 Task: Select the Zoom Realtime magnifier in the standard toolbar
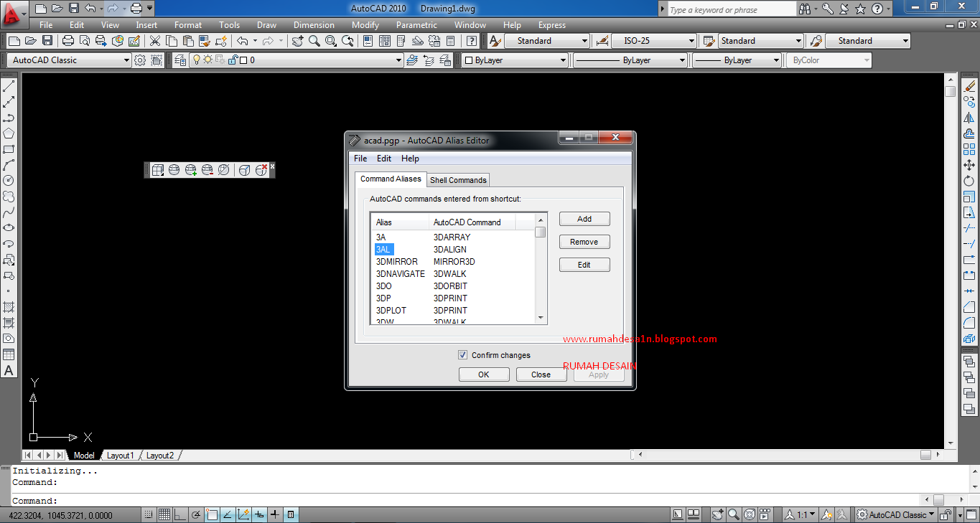[x=314, y=41]
